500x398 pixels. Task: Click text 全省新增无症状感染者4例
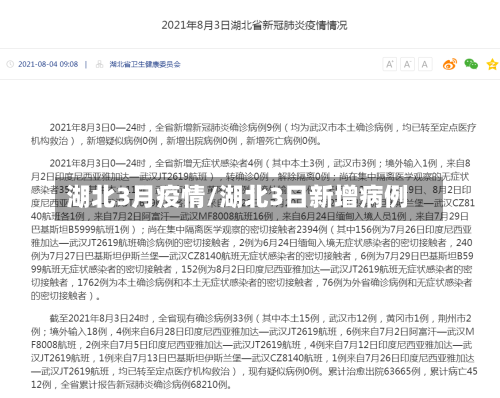pos(209,163)
